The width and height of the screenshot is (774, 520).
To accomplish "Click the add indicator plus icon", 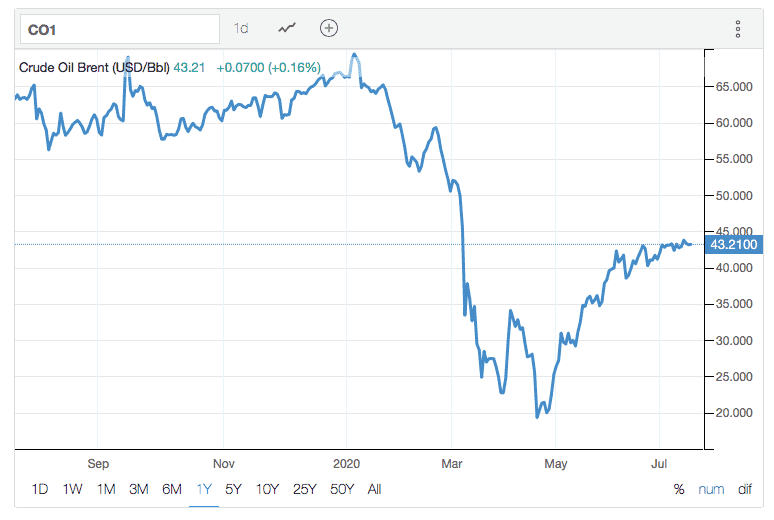I will (329, 29).
